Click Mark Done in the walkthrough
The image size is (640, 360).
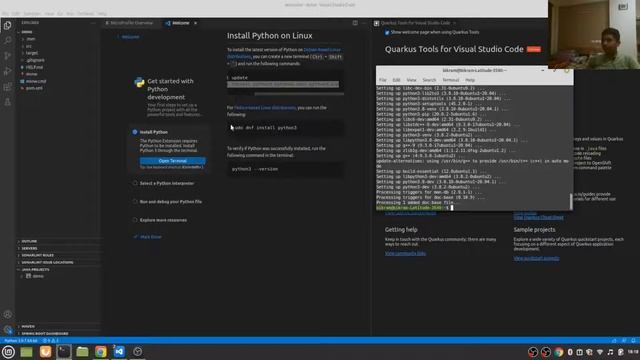[148, 237]
